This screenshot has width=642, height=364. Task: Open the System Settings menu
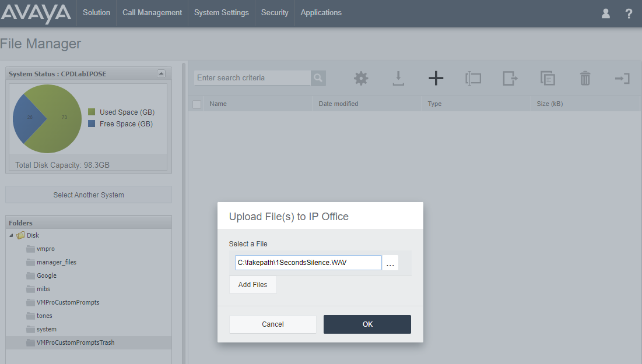pos(221,13)
